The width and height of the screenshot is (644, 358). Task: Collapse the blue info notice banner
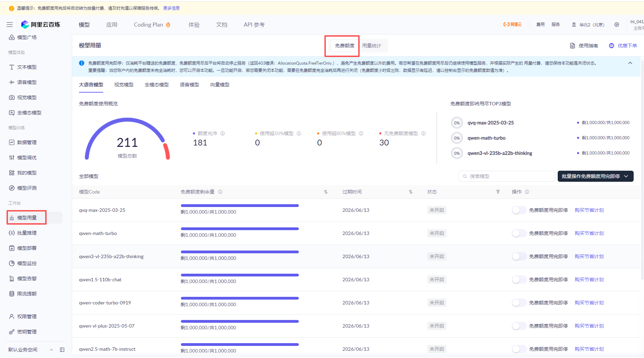tap(630, 63)
